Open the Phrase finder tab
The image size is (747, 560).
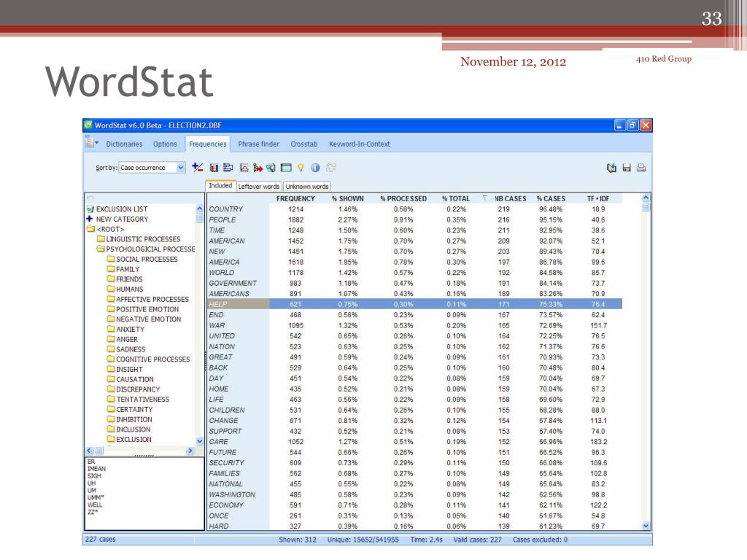(x=259, y=144)
